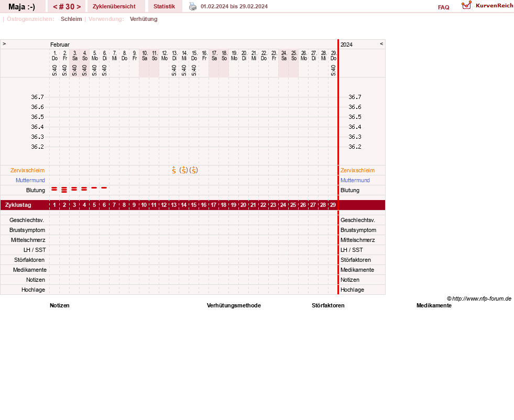Click the date header 10. Sa

[x=144, y=56]
